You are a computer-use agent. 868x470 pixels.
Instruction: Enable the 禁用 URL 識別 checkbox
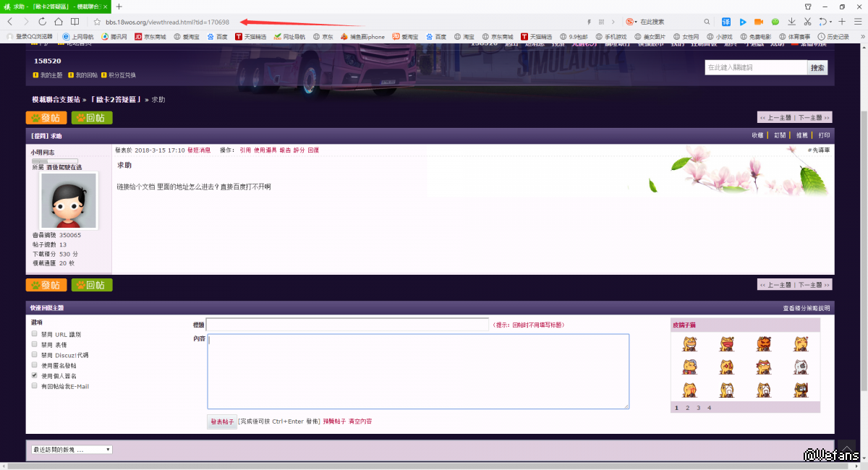coord(34,334)
